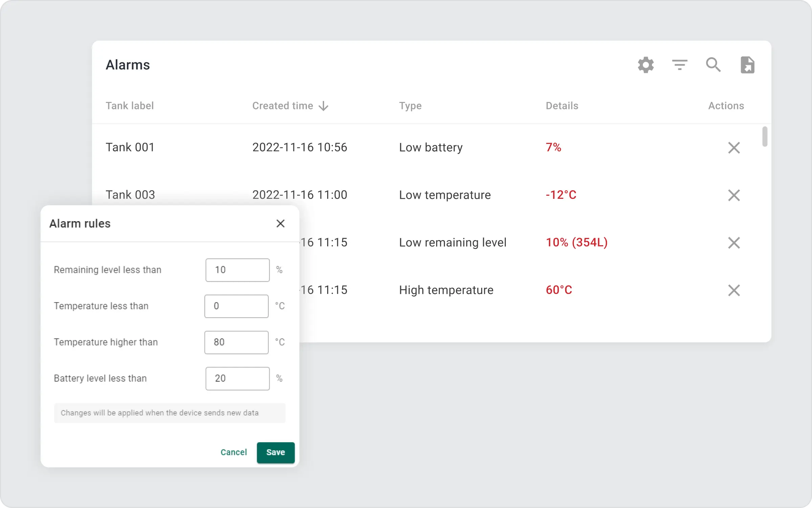Clear the Low remaining level alarm

pos(734,243)
